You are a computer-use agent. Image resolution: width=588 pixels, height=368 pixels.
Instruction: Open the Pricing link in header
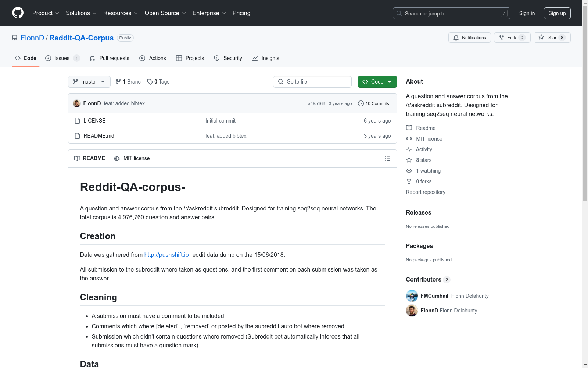tap(241, 13)
